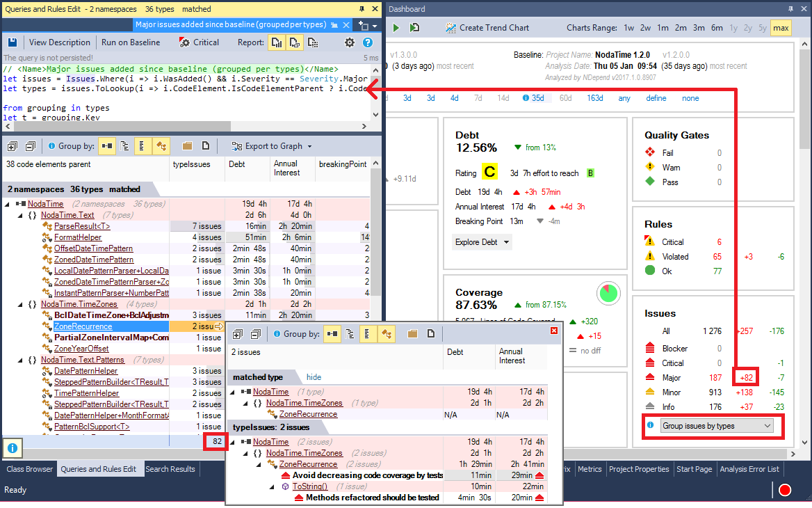The width and height of the screenshot is (812, 508).
Task: Collapse all rows in the main result grid
Action: [30, 146]
